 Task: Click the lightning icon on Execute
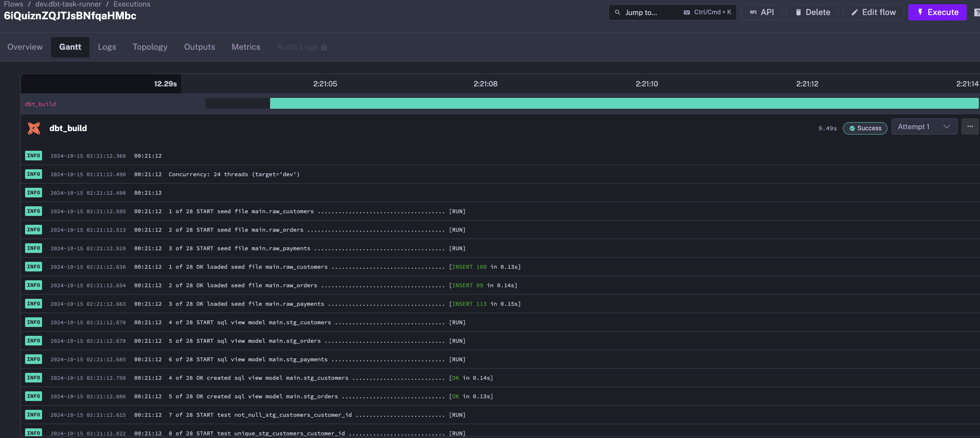[920, 12]
